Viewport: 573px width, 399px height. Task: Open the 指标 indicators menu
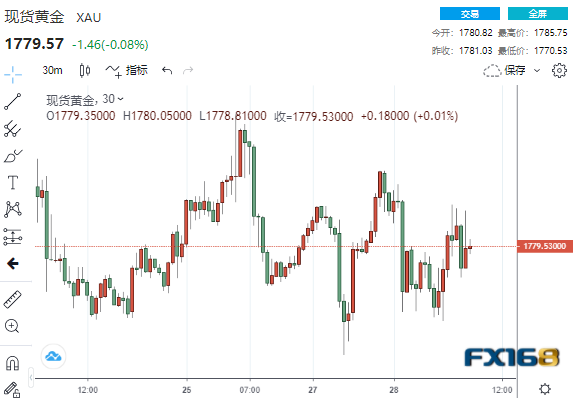click(127, 70)
